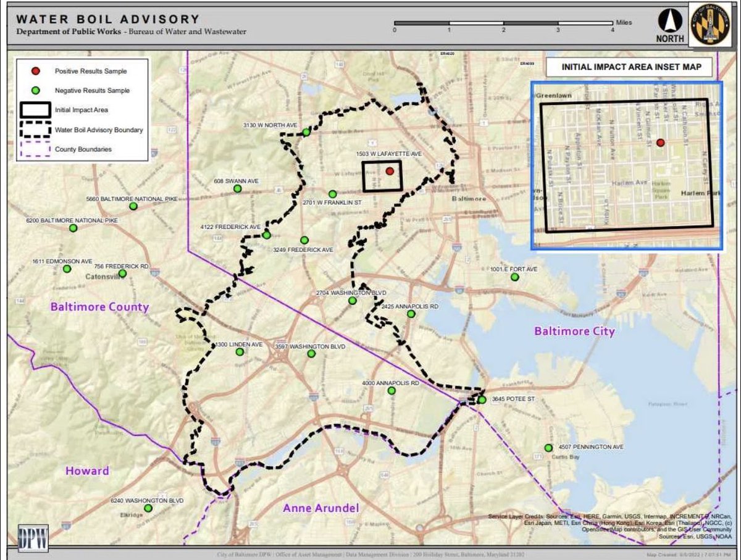Click the 'Catonsville' place name
Image resolution: width=741 pixels, height=560 pixels.
click(x=106, y=277)
